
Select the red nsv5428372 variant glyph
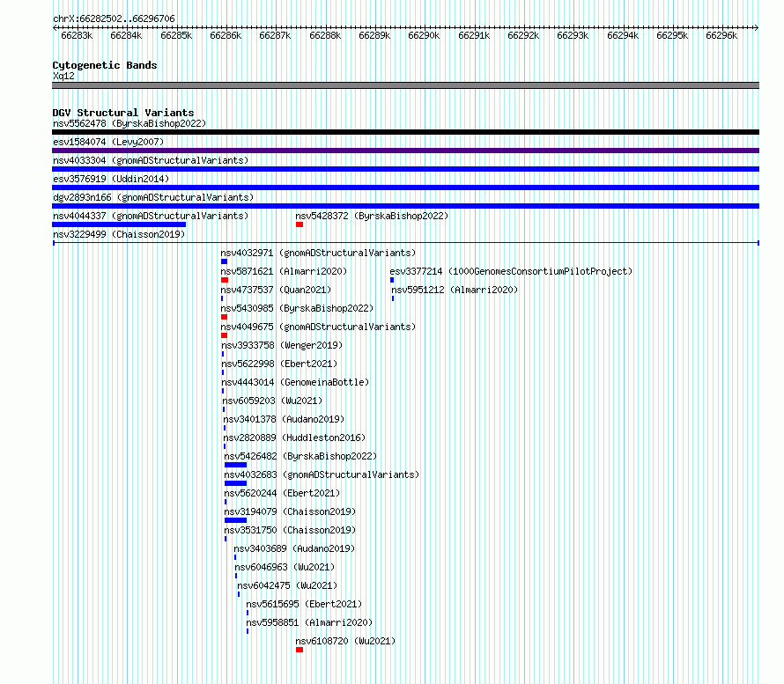click(x=300, y=224)
